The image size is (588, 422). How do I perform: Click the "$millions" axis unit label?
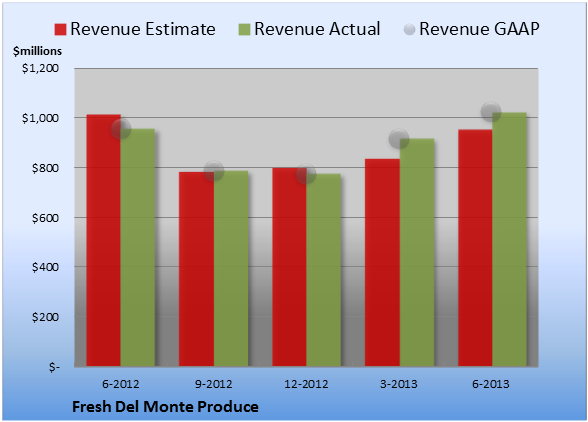pos(38,51)
